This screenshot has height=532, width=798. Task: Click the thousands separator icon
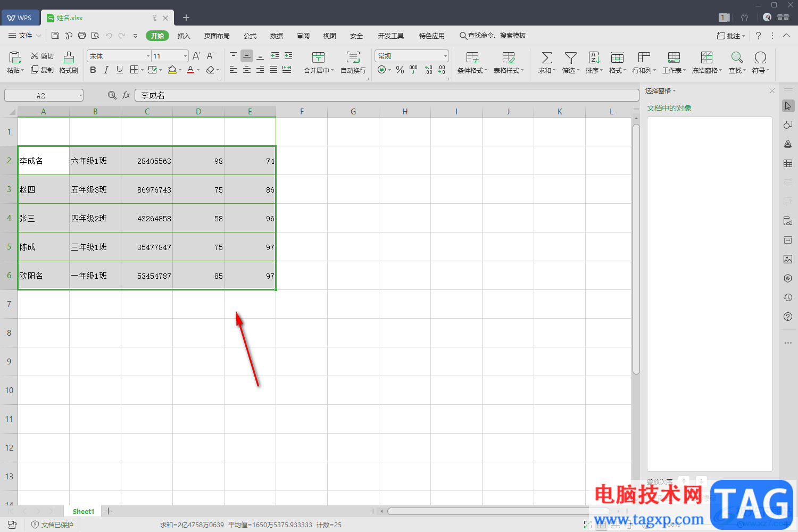click(413, 70)
